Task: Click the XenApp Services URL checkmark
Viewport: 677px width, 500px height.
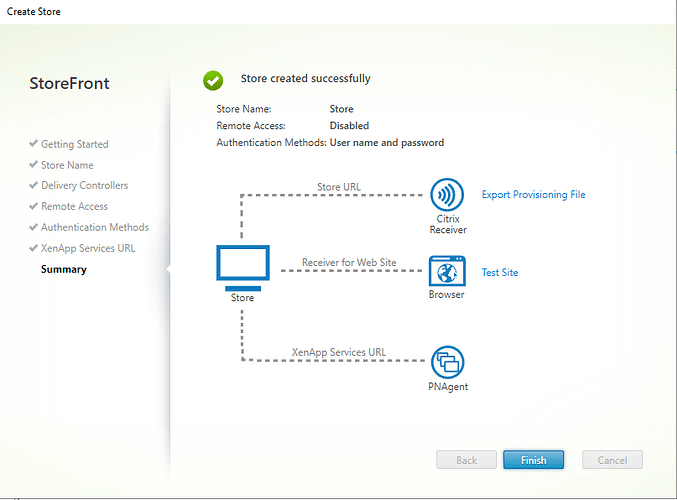Action: pyautogui.click(x=34, y=248)
